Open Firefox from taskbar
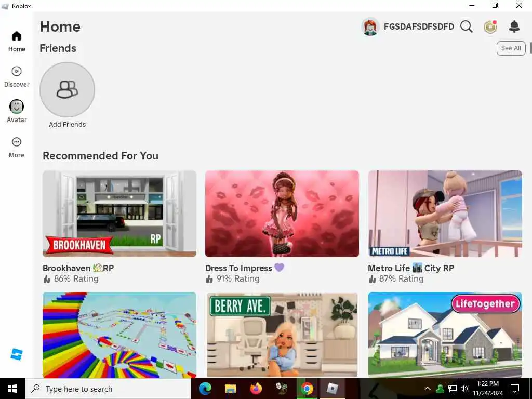Viewport: 532px width, 399px height. pyautogui.click(x=256, y=389)
